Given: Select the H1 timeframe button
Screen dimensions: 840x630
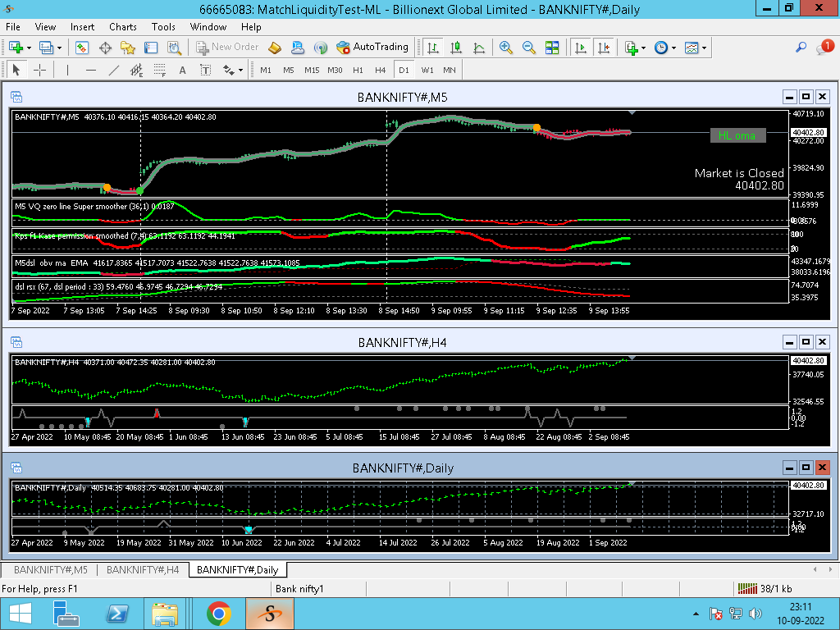Looking at the screenshot, I should point(358,71).
